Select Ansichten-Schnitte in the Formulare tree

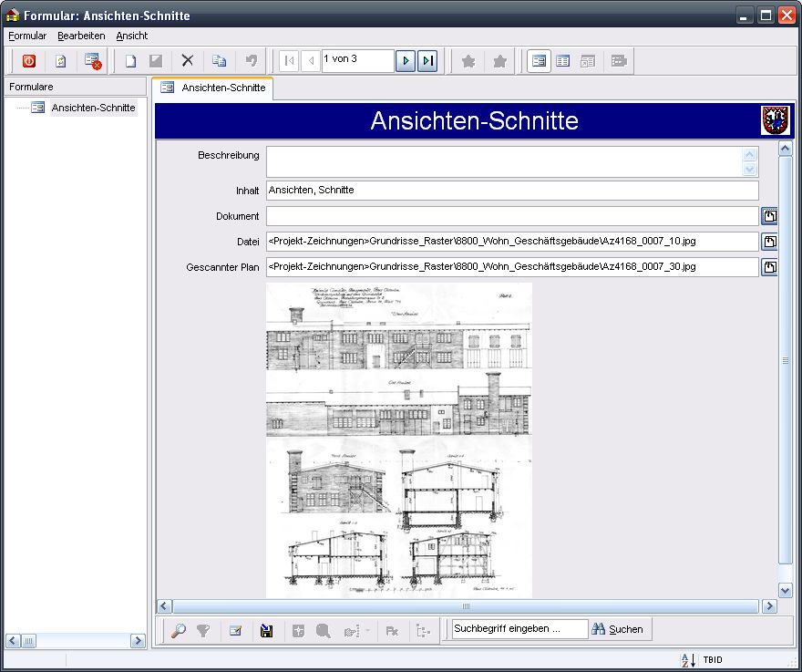point(93,108)
